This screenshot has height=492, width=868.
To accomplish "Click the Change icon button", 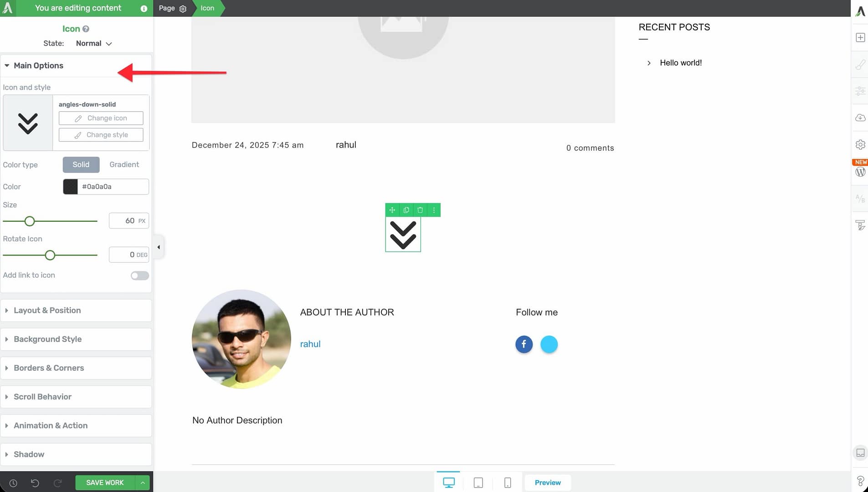I will (101, 118).
